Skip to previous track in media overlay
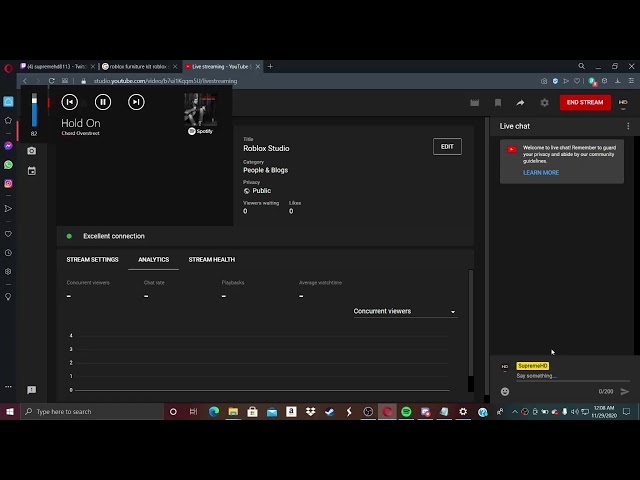Viewport: 640px width, 480px height. (x=70, y=102)
